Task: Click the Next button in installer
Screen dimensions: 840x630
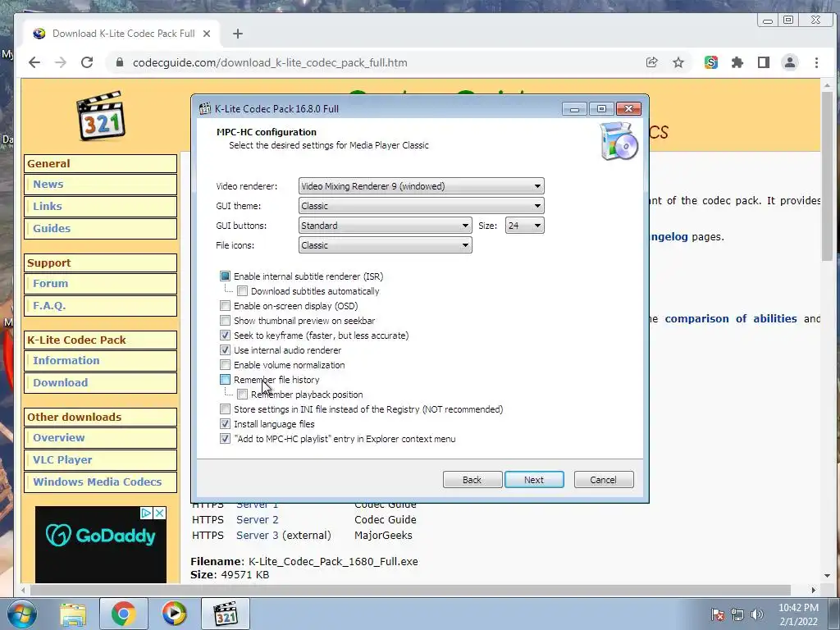Action: coord(534,480)
